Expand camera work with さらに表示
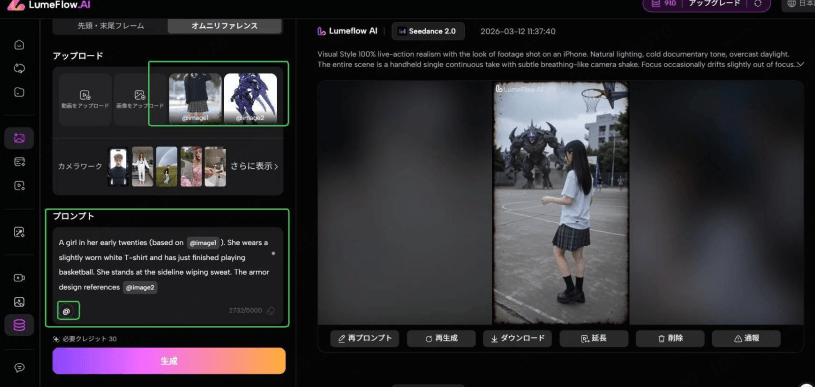Screen dimensions: 815x387 [x=255, y=167]
